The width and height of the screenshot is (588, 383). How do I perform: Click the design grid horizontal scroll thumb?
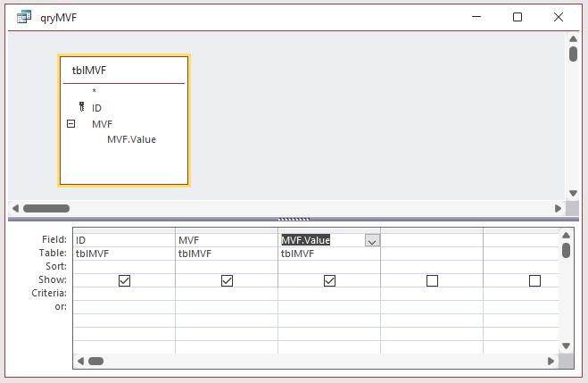point(96,361)
